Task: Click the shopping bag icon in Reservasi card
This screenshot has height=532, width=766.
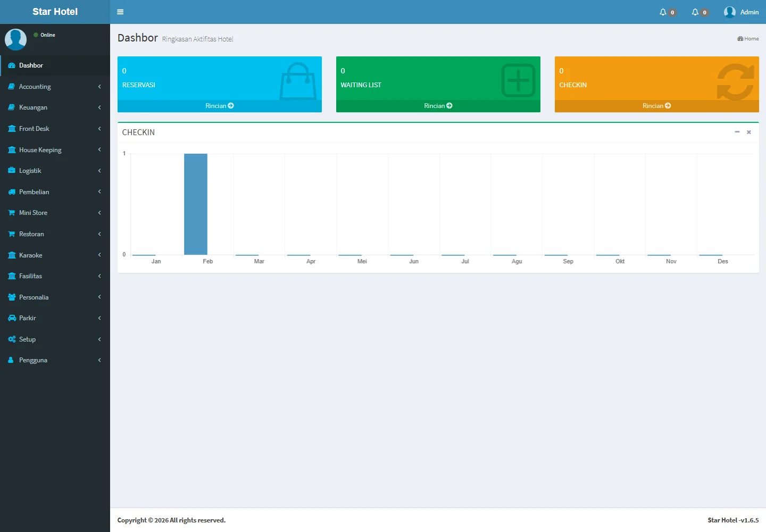Action: (x=298, y=81)
